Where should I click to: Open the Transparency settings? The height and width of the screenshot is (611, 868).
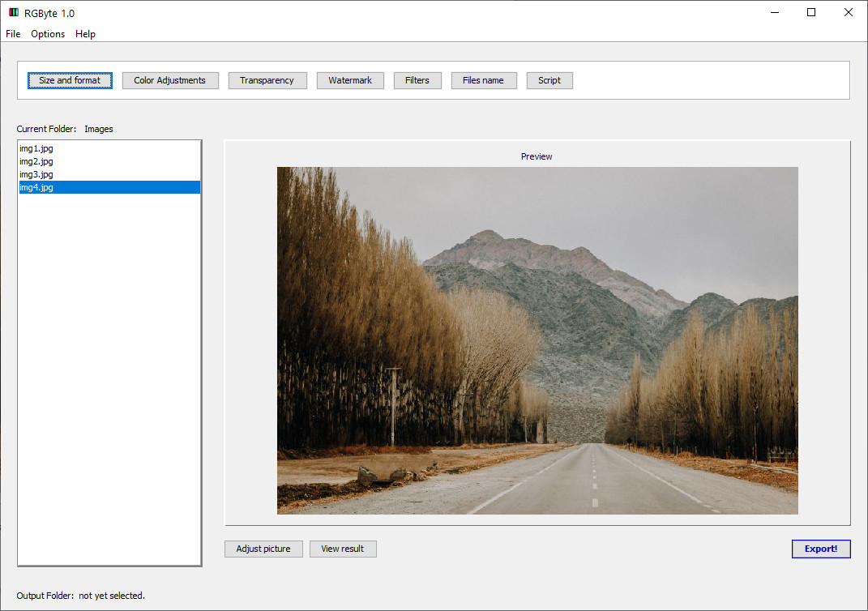[267, 80]
